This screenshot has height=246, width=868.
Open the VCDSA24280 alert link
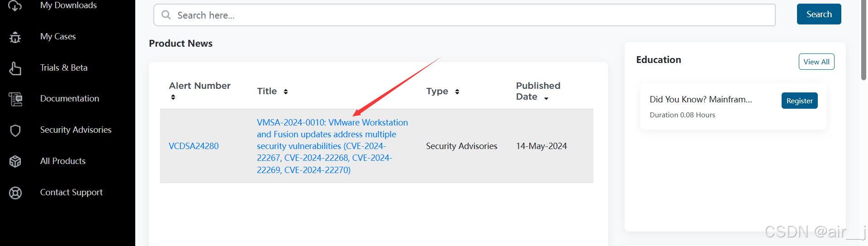194,146
